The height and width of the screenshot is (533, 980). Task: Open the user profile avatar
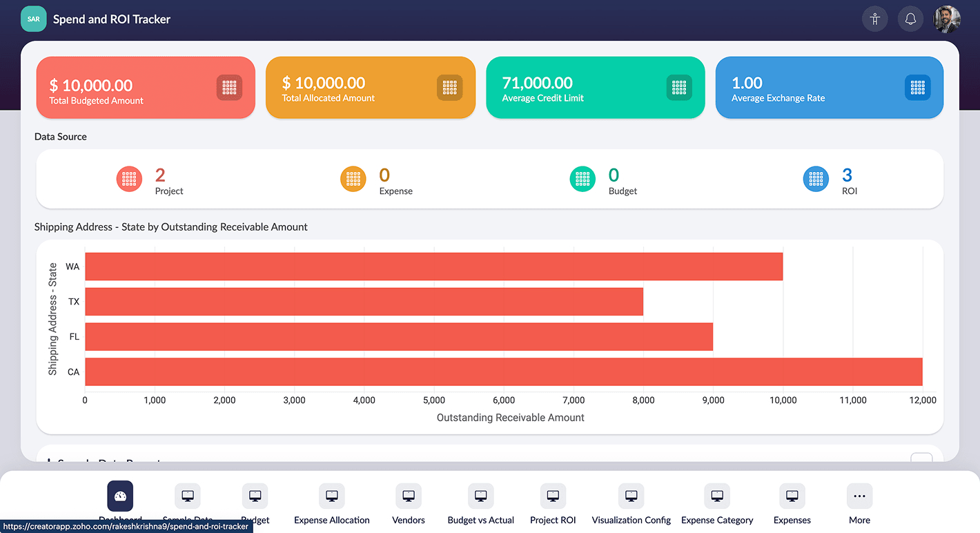[946, 19]
